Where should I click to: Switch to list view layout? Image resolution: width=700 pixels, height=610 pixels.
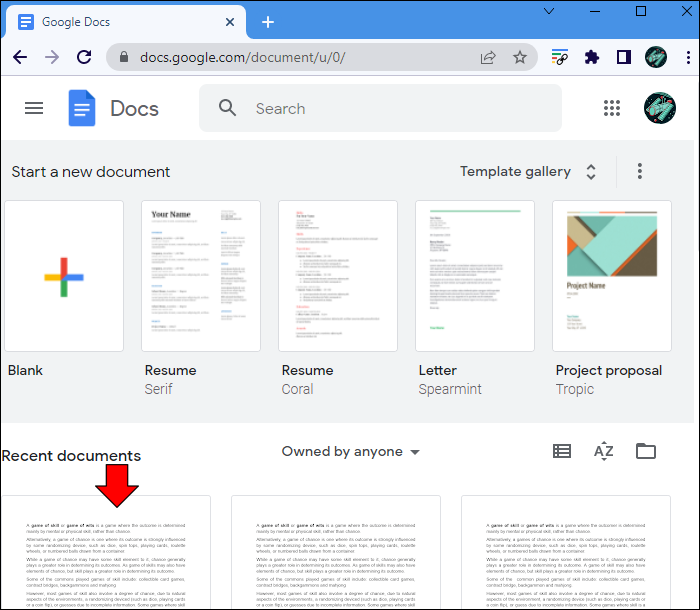click(562, 451)
